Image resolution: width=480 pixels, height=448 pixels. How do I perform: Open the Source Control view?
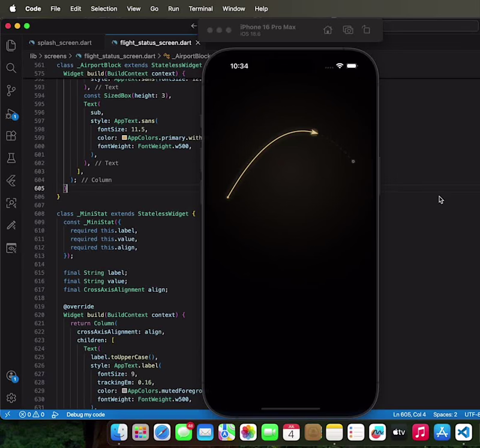(x=11, y=91)
